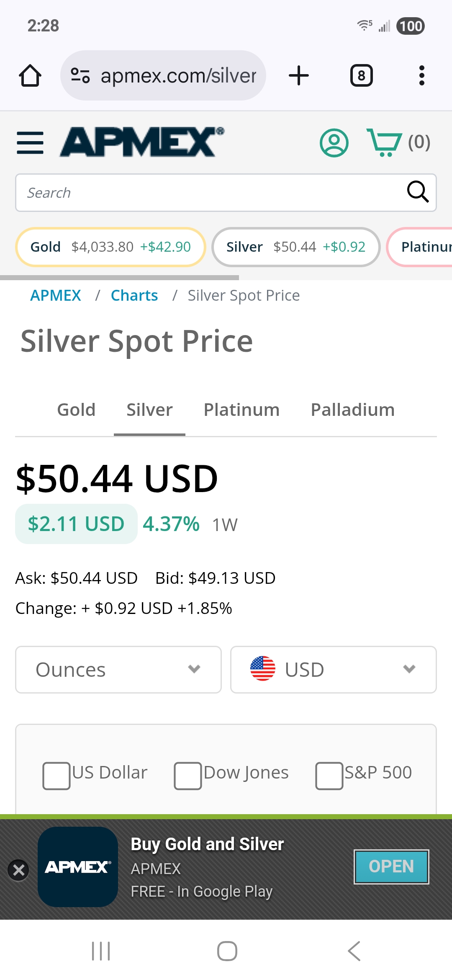The width and height of the screenshot is (452, 980).
Task: Click the horizontal spot price scrollbar
Action: point(120,278)
